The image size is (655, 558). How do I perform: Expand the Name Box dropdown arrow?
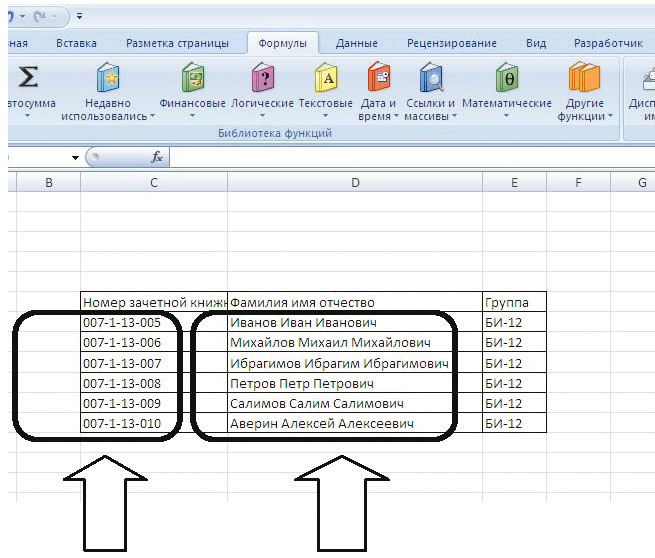pyautogui.click(x=75, y=158)
